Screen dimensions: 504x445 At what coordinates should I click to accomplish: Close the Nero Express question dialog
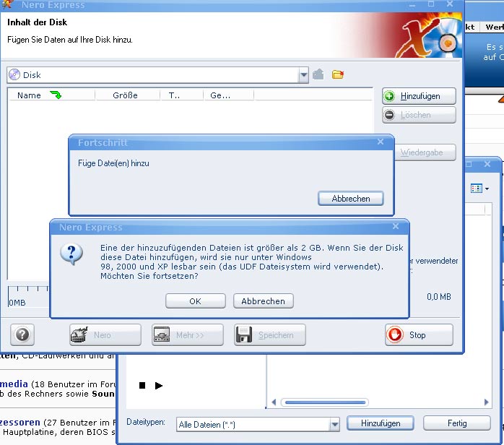coord(396,226)
